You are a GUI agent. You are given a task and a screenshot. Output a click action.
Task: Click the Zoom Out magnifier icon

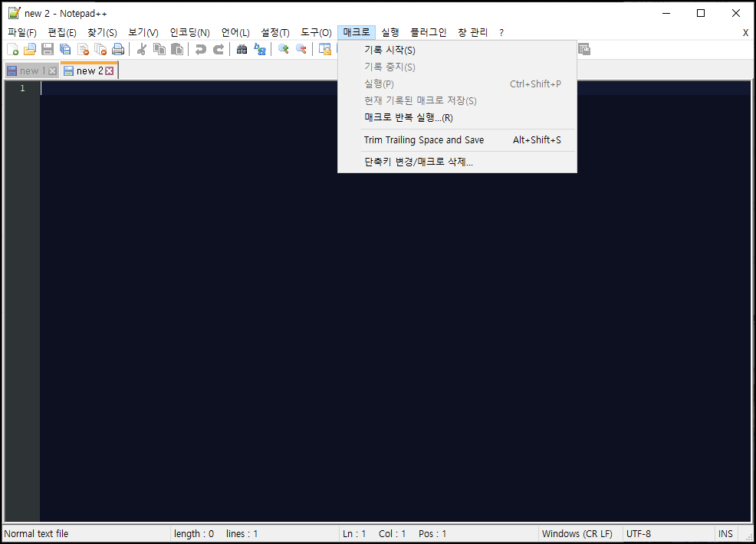point(301,49)
